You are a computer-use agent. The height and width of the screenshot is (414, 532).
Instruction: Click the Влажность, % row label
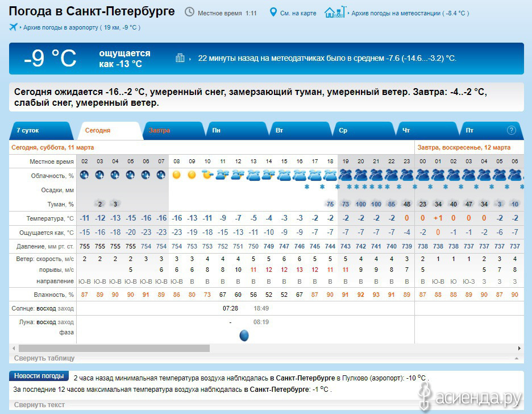coord(53,295)
